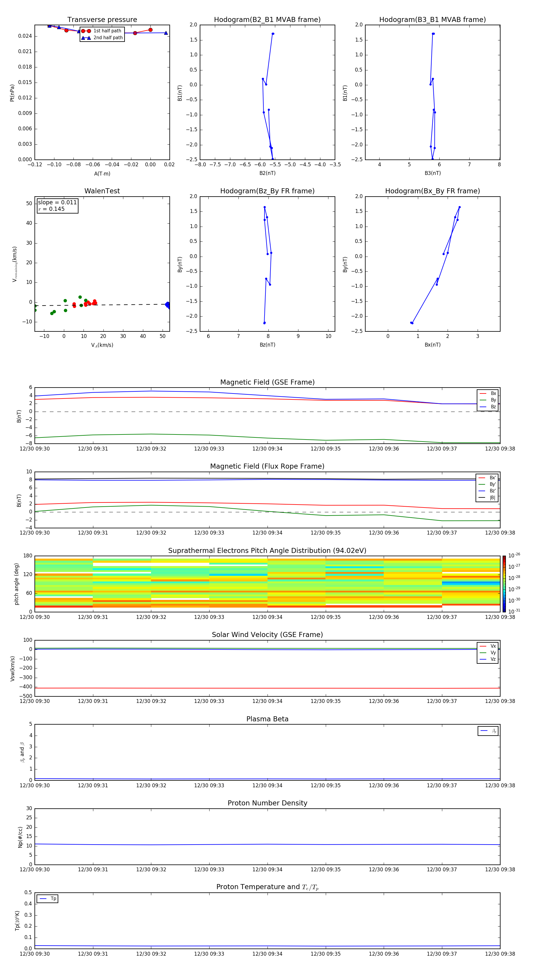Click the black |B| legend line in Flux Rope legend

coord(482,498)
